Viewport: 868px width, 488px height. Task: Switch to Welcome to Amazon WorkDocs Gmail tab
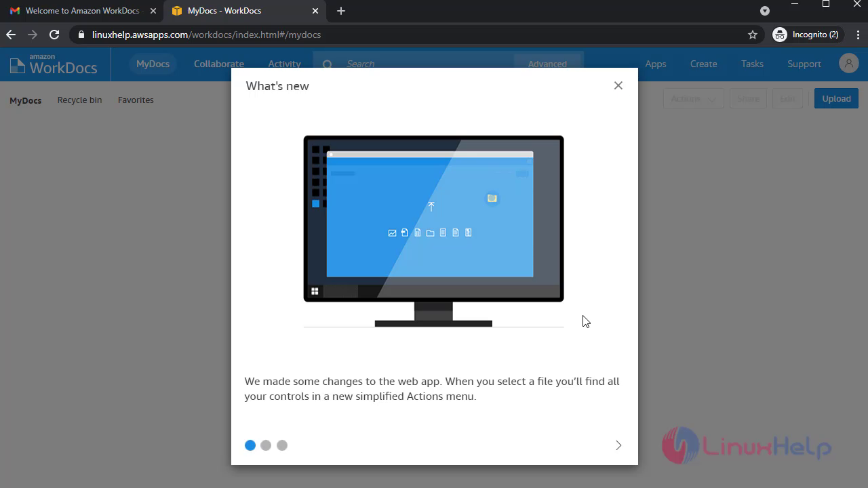pos(81,11)
